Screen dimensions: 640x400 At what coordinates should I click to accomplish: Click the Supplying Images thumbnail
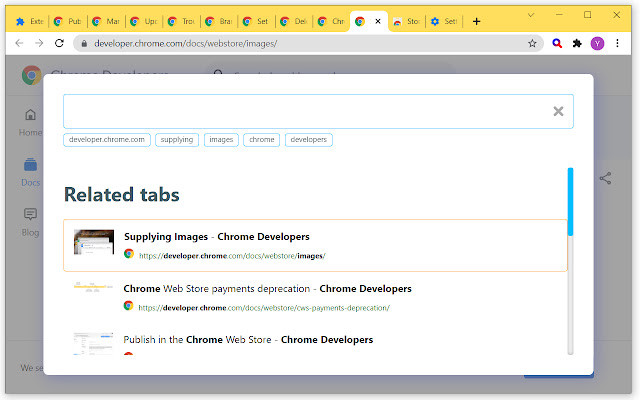(x=94, y=242)
